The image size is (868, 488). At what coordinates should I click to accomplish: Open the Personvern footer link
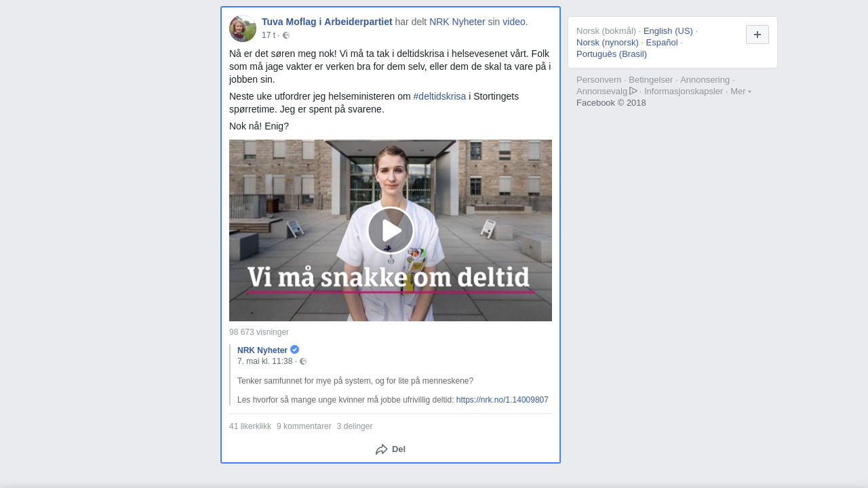599,80
